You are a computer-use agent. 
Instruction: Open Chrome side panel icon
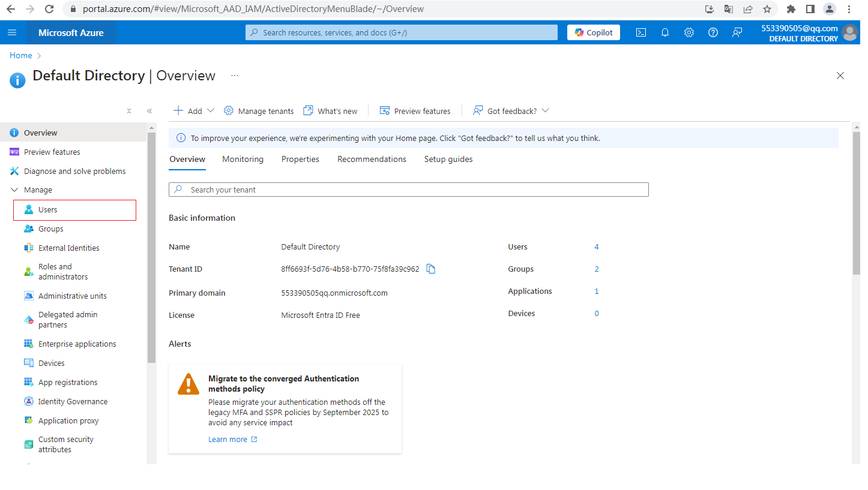(x=810, y=9)
